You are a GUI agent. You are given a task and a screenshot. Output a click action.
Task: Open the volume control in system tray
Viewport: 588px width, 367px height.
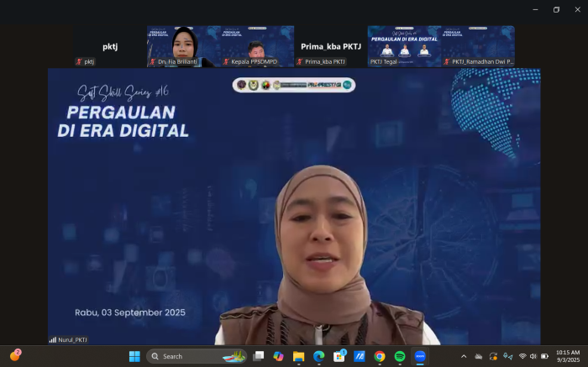533,356
